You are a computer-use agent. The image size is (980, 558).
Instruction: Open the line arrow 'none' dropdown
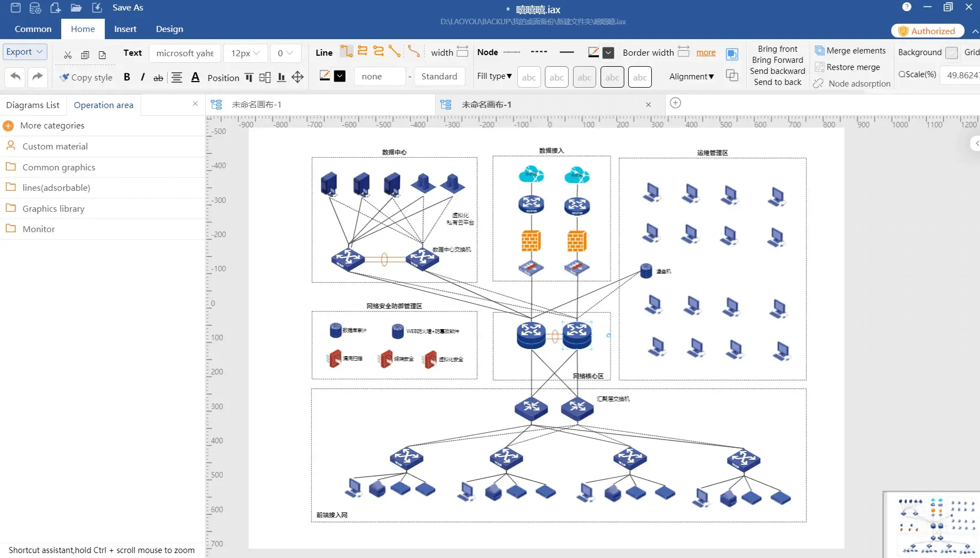[x=380, y=77]
